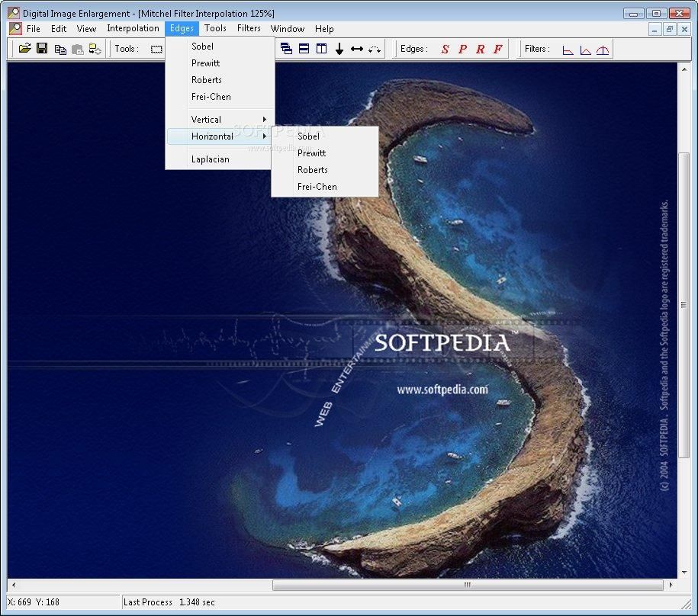
Task: Copy the image with the Copy toolbar icon
Action: (x=61, y=49)
